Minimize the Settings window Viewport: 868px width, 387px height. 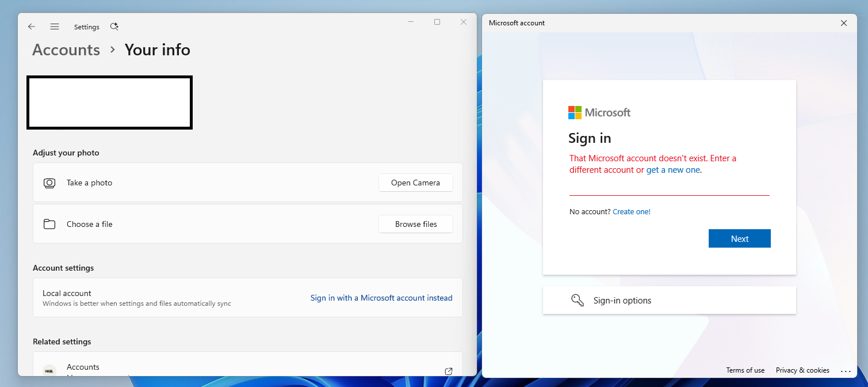coord(411,22)
